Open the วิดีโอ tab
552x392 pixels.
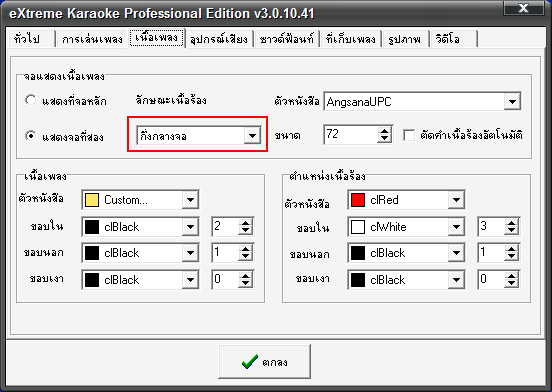pos(453,39)
